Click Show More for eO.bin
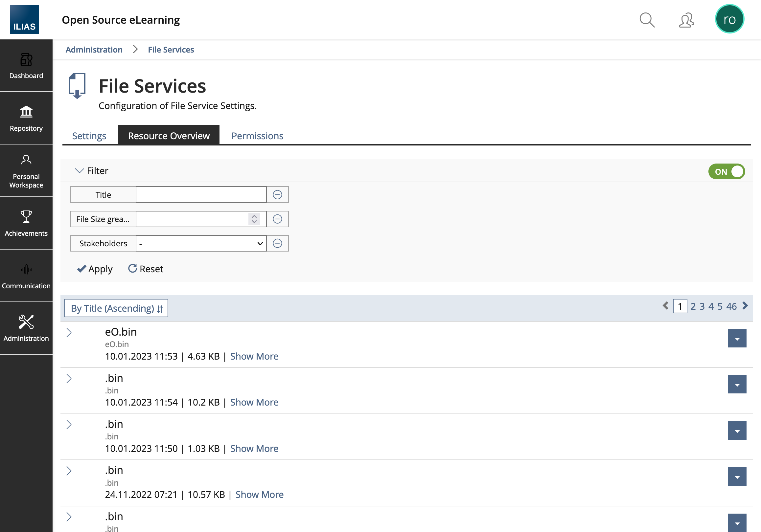This screenshot has height=532, width=761. point(254,356)
